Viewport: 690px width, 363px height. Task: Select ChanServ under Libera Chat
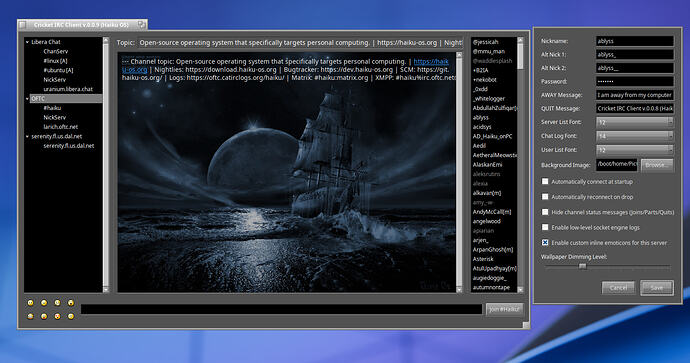click(56, 51)
